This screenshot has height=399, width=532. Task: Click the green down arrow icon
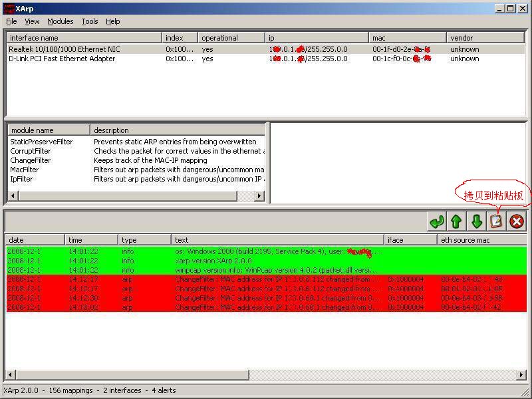click(x=476, y=221)
